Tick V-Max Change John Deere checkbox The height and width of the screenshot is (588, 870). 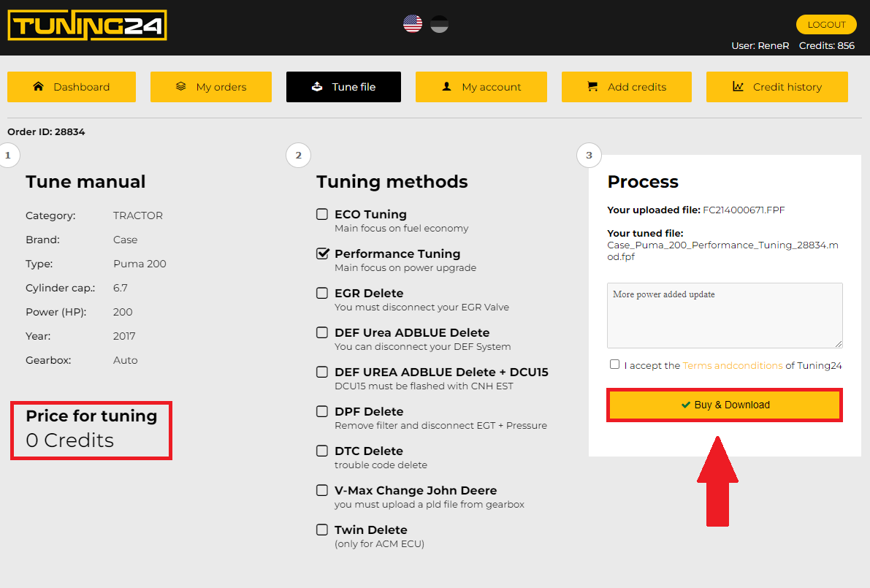click(x=322, y=490)
